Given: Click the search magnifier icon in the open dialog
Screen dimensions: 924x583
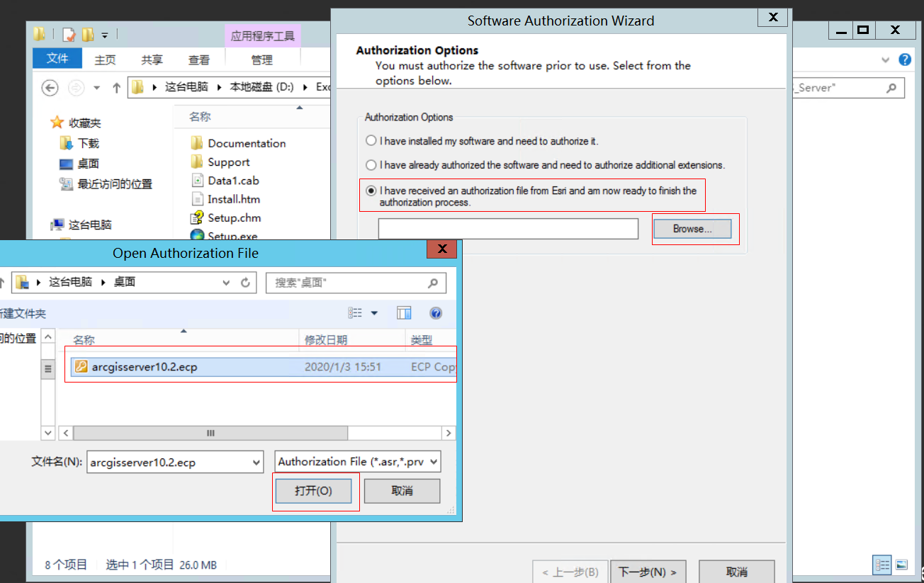Looking at the screenshot, I should click(433, 283).
